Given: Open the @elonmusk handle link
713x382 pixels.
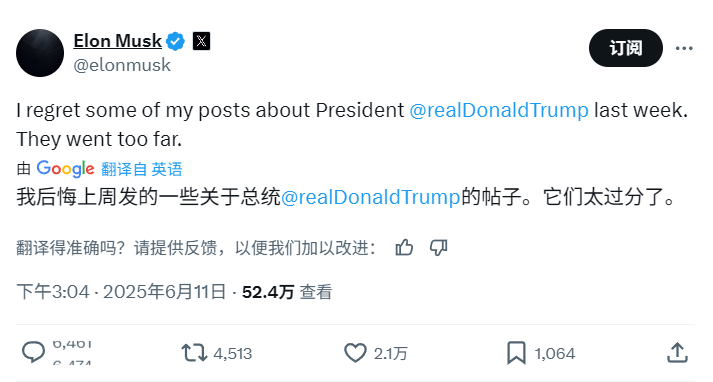Looking at the screenshot, I should click(x=122, y=65).
